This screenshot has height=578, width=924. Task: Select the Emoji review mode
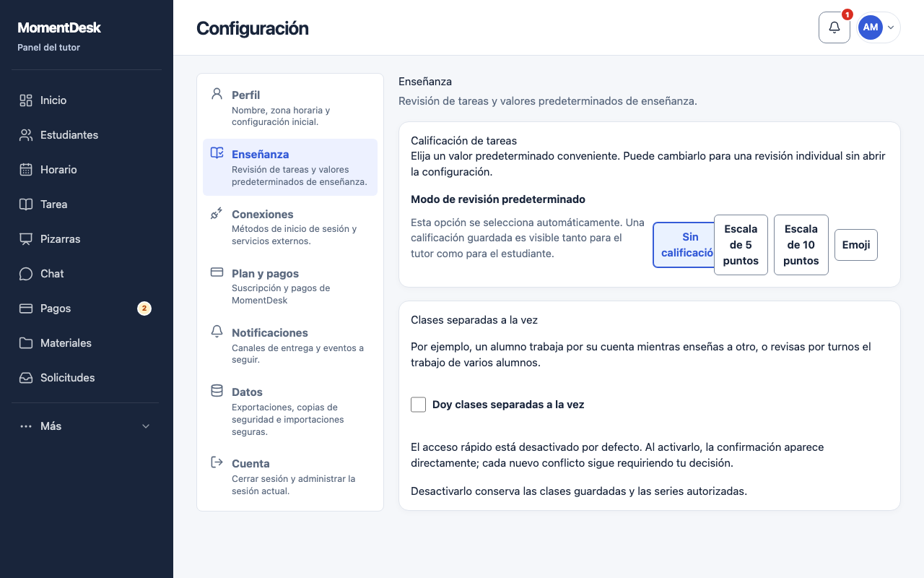tap(856, 245)
